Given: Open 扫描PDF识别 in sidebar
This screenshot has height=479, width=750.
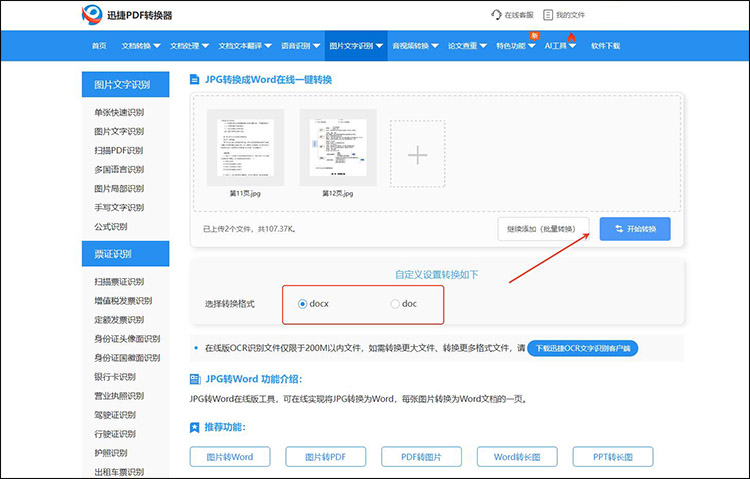Looking at the screenshot, I should 119,150.
